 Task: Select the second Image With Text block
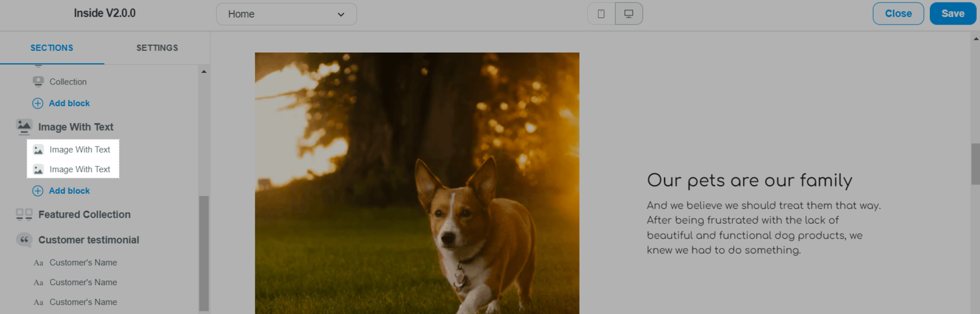[x=80, y=169]
